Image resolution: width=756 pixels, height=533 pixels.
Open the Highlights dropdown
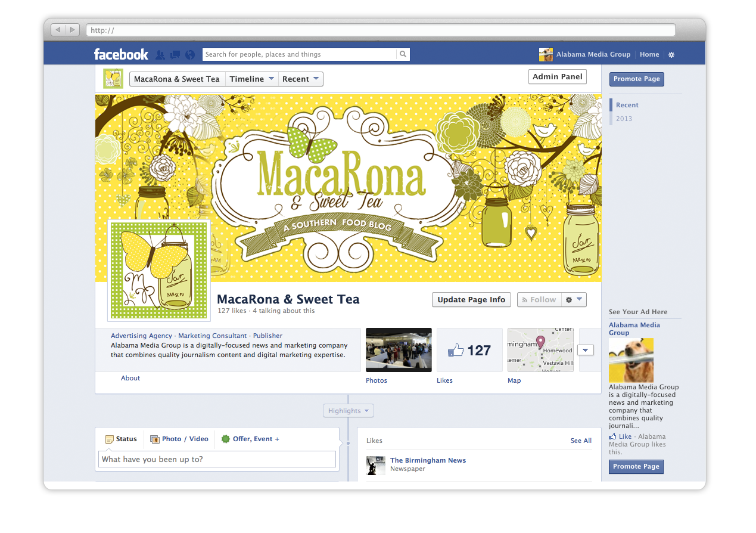tap(349, 411)
